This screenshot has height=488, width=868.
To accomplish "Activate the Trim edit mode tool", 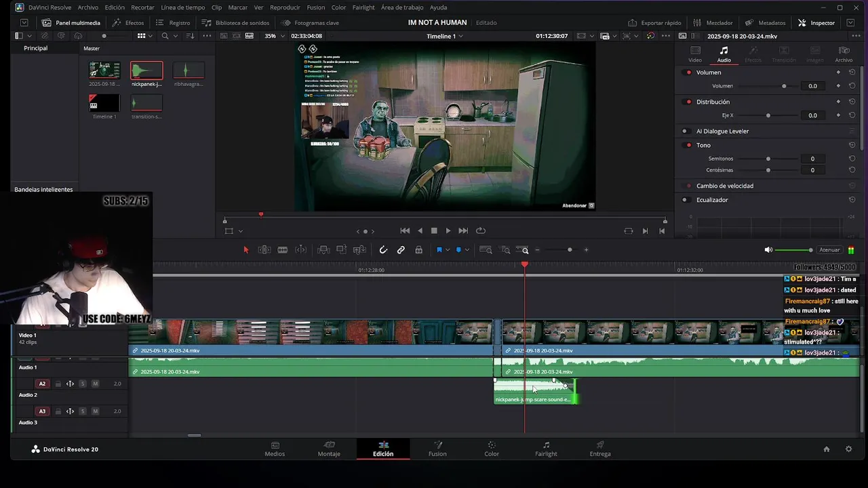I will point(264,250).
